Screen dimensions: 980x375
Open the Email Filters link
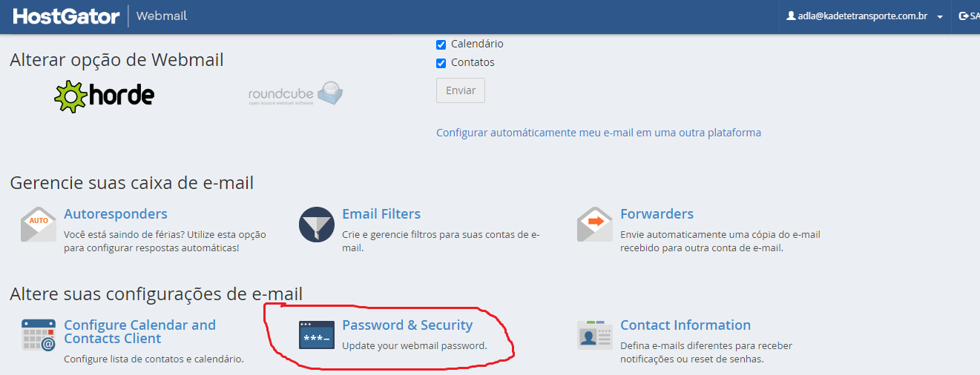[x=381, y=213]
